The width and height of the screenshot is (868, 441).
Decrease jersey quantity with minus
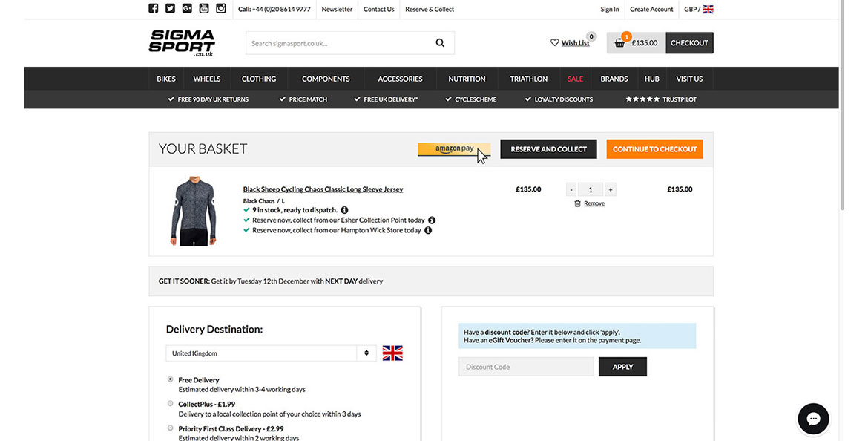pos(571,189)
